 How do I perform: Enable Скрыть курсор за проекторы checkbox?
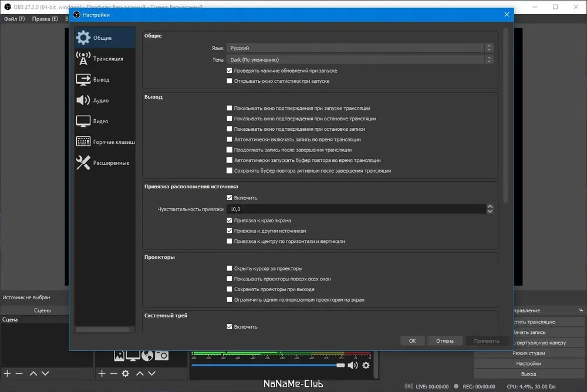coord(230,268)
